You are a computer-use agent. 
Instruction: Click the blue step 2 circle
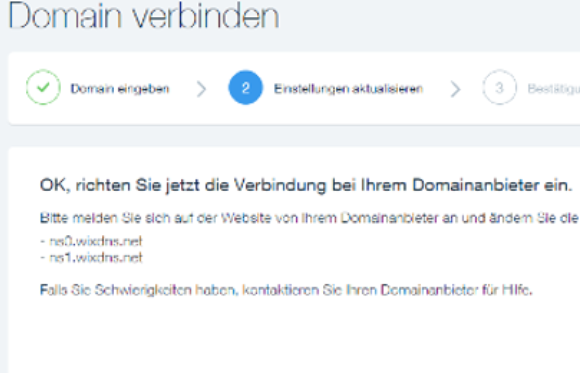246,87
